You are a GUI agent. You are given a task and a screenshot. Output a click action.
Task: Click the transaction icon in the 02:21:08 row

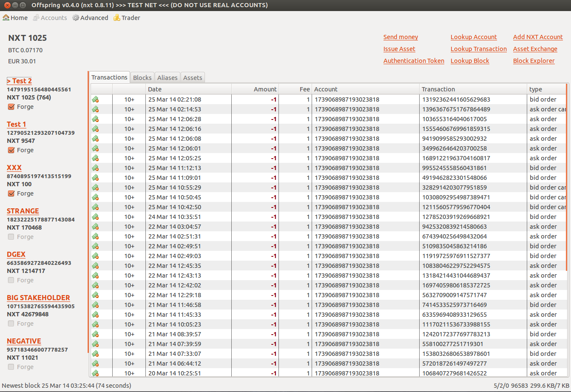(x=95, y=99)
